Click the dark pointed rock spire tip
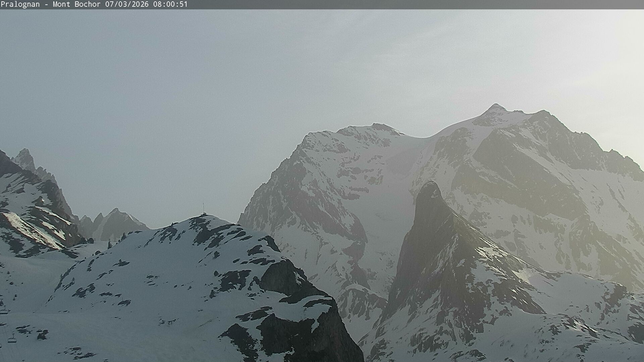Screen dimensions: 644x362 430,184
